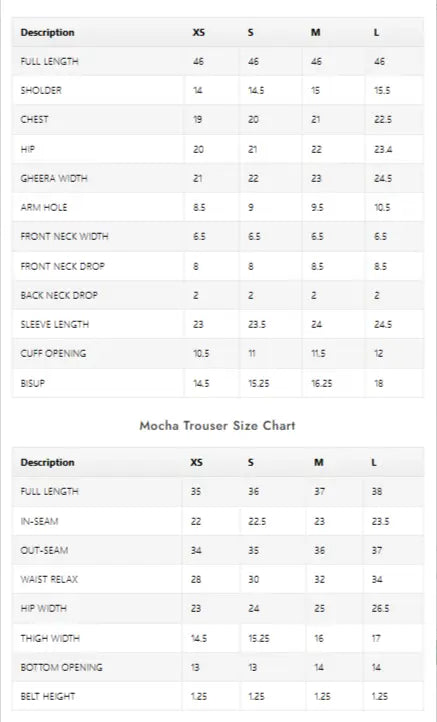Click the HIP value 23.4 cell

[x=383, y=149]
